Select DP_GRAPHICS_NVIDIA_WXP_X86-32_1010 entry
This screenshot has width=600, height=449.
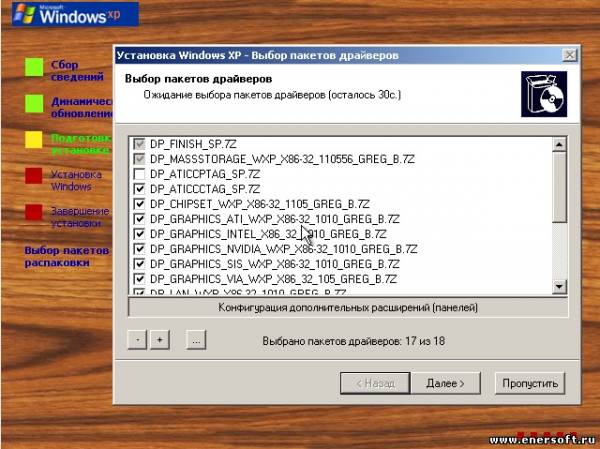(284, 249)
